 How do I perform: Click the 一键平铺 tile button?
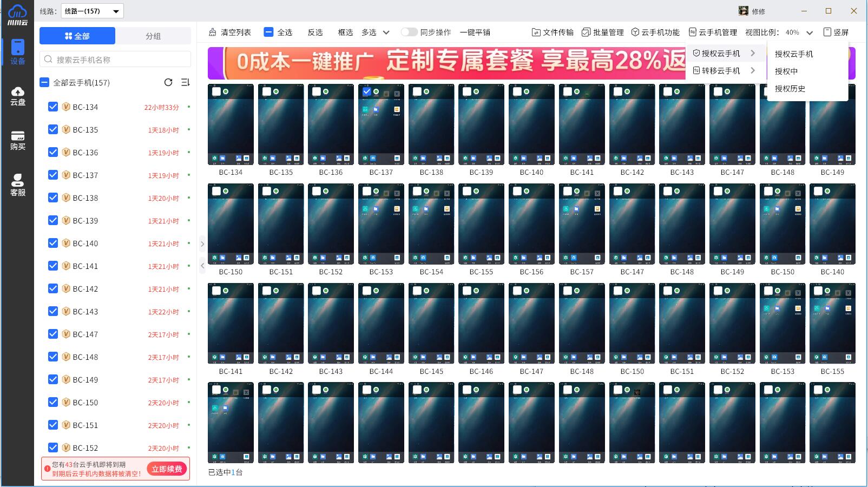[475, 32]
